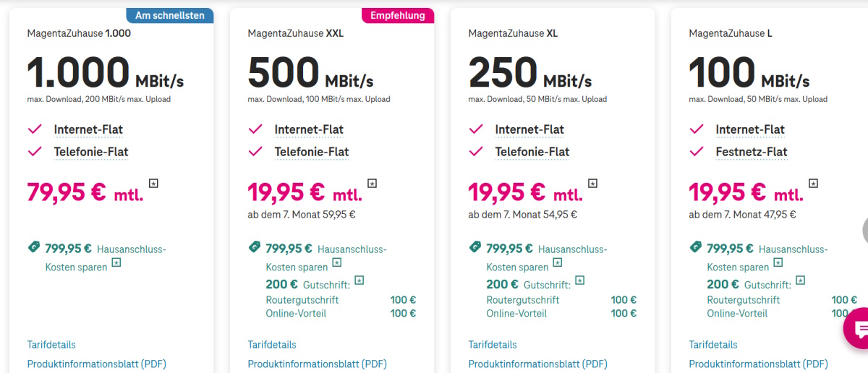Open Tarifdetails for MagentaZuhause XL
This screenshot has height=373, width=868.
[493, 345]
